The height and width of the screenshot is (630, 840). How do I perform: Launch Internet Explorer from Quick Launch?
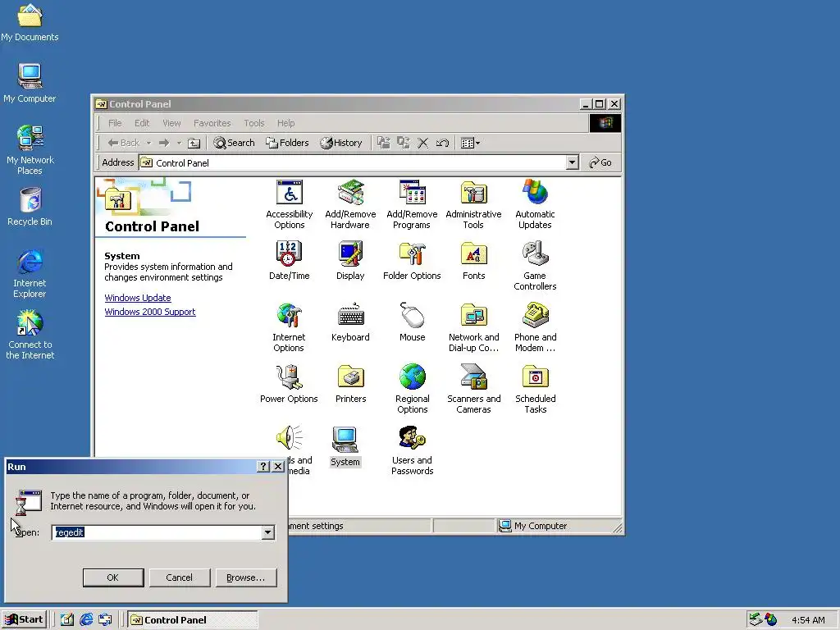point(86,620)
